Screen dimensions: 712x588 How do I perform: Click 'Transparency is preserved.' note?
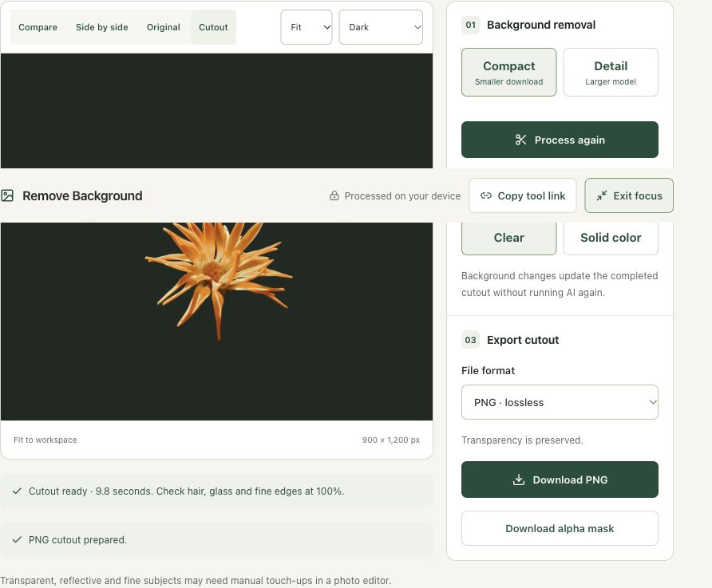(522, 440)
